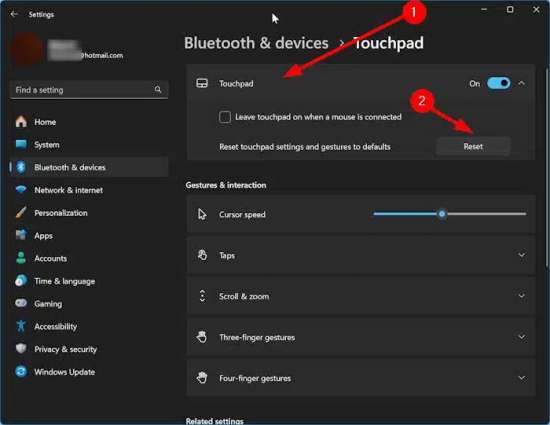550x425 pixels.
Task: Open Accounts settings
Action: pyautogui.click(x=89, y=258)
